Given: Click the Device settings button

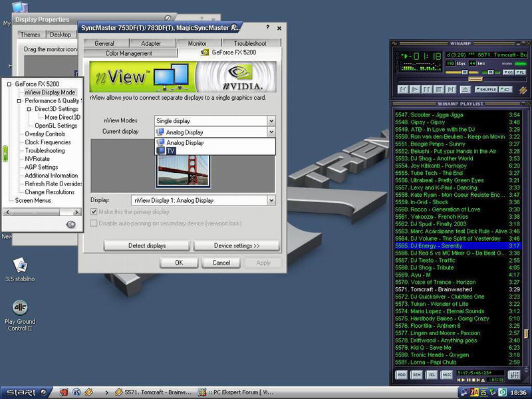Looking at the screenshot, I should 237,246.
